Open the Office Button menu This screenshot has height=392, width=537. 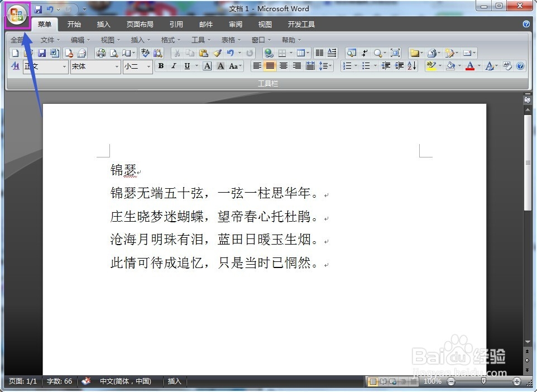point(17,15)
